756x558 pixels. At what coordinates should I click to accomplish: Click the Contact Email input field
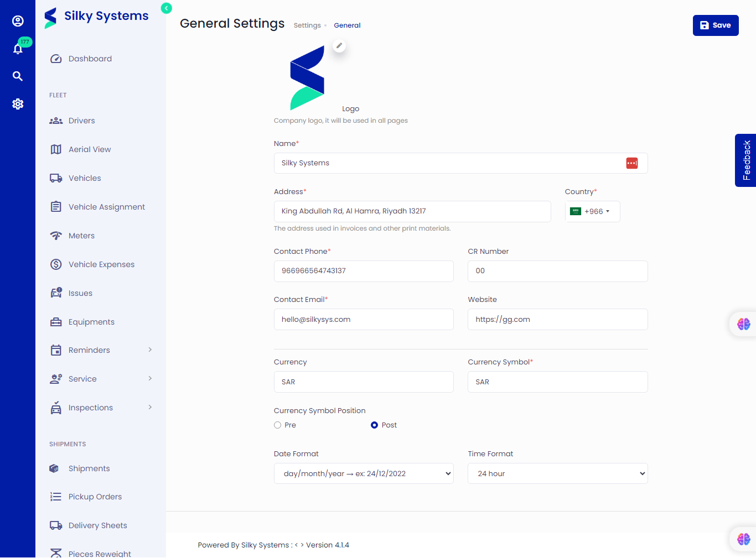click(x=364, y=320)
